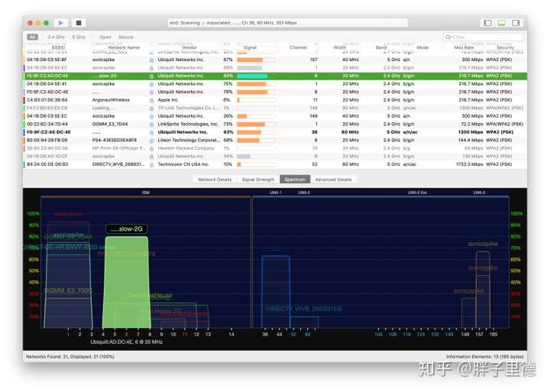Filter networks to 5 GHz band
The image size is (550, 392).
coord(79,37)
